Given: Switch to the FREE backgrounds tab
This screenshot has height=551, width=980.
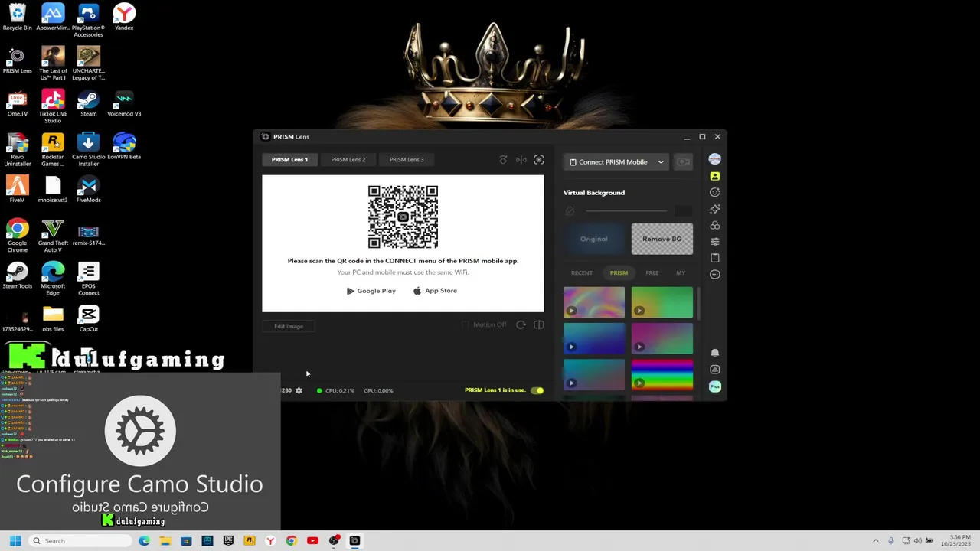Looking at the screenshot, I should point(652,272).
